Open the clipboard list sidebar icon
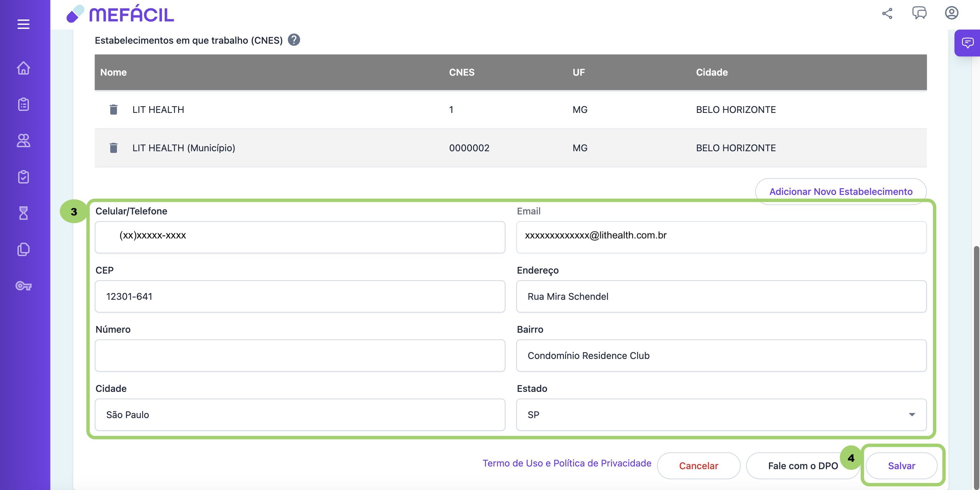The height and width of the screenshot is (490, 980). [23, 104]
